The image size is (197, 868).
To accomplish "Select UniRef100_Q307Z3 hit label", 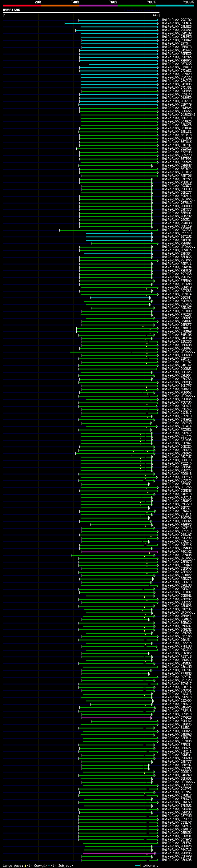I will click(x=177, y=78).
